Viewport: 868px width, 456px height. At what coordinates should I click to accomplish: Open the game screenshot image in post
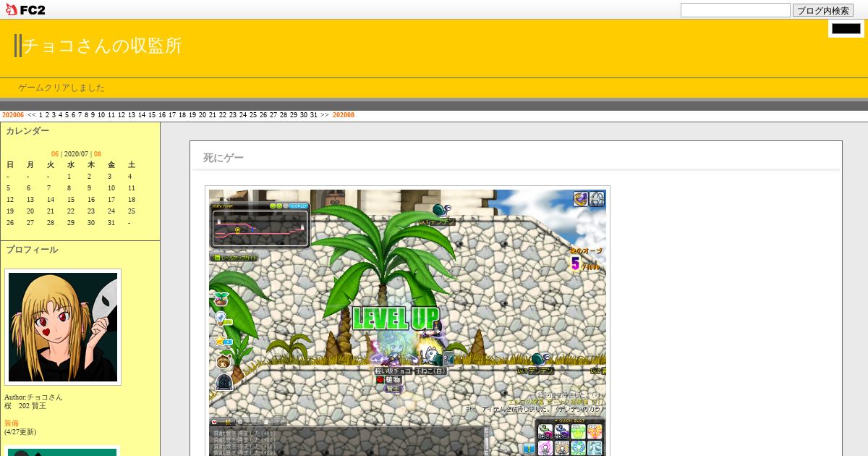(407, 321)
